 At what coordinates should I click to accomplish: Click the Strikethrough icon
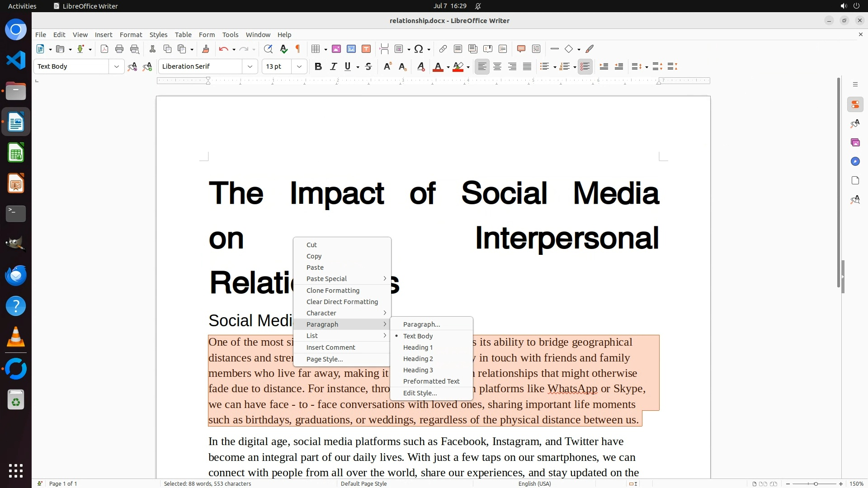(368, 66)
